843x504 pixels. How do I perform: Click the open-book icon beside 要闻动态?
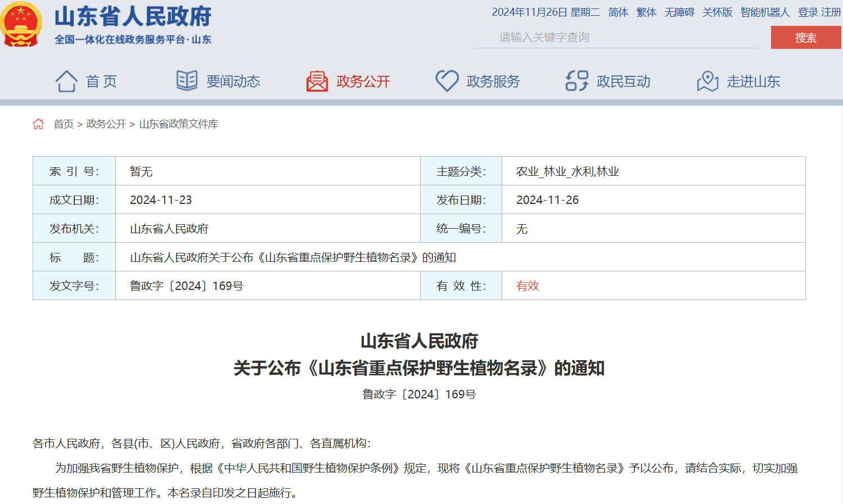coord(187,81)
